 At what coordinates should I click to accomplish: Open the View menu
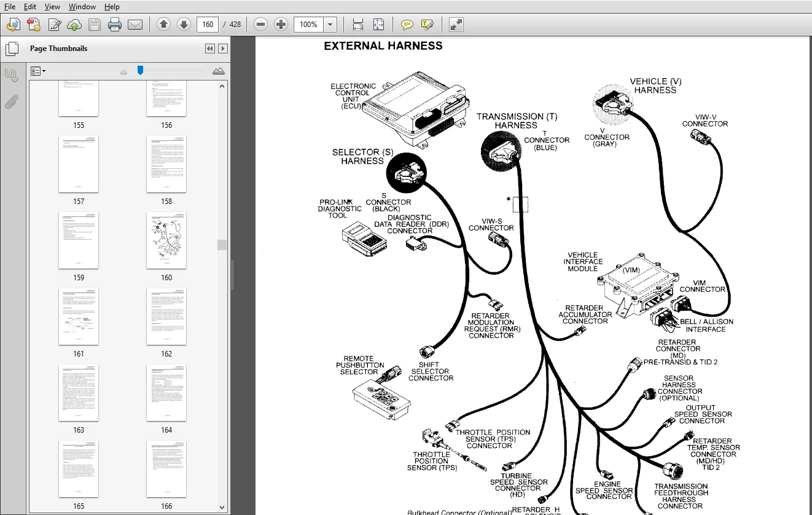tap(53, 7)
